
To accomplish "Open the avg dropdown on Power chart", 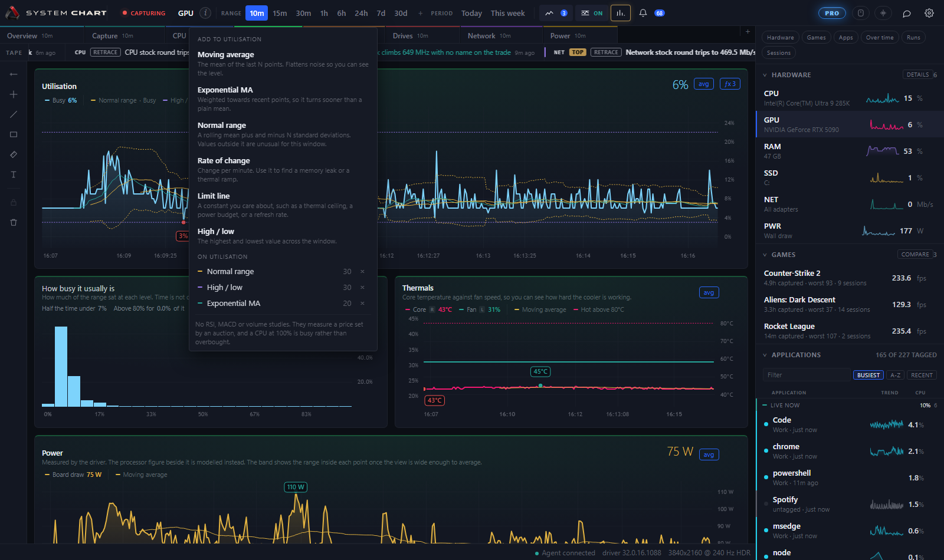I will [x=709, y=454].
